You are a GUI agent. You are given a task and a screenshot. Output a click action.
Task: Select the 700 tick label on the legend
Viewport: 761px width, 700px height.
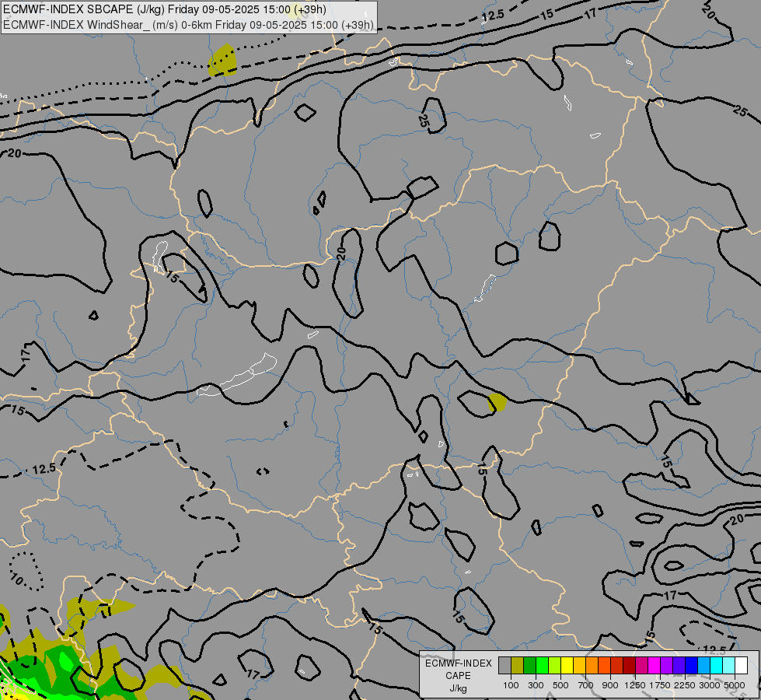(586, 685)
